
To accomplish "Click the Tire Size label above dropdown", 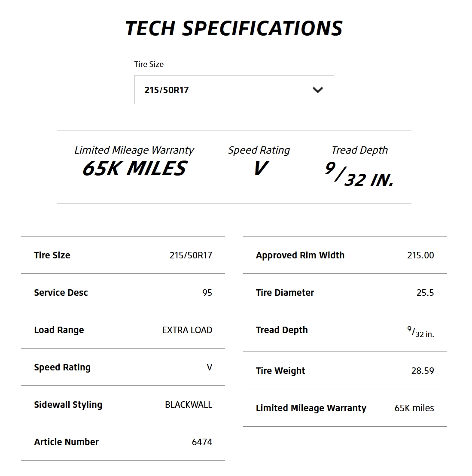I will [149, 64].
